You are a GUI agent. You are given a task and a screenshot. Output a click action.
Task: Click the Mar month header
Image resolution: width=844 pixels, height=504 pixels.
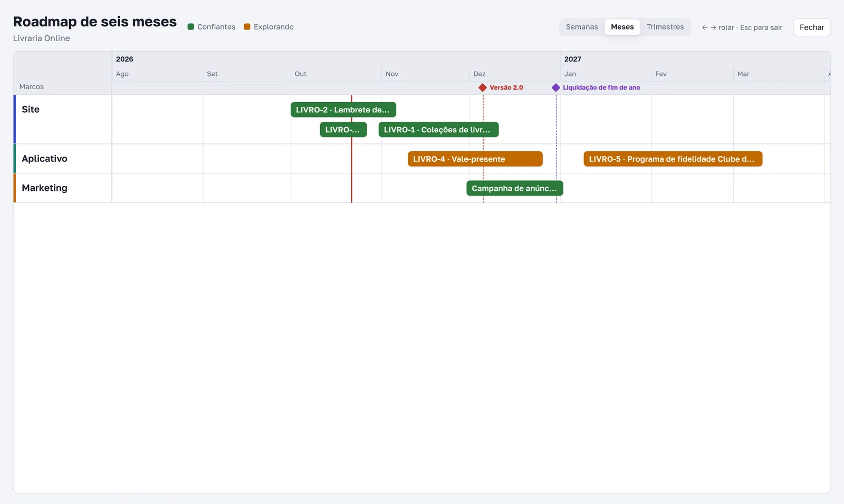tap(743, 74)
